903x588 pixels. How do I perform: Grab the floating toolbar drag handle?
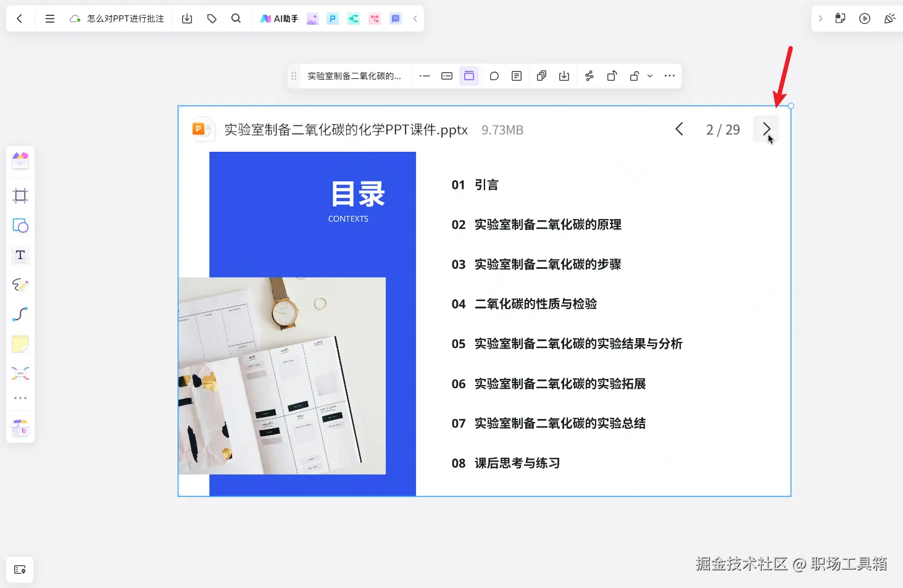(294, 76)
